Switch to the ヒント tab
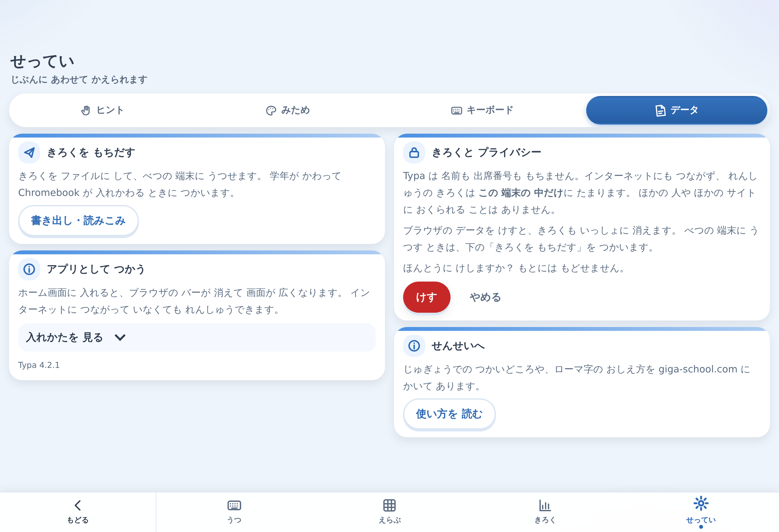This screenshot has height=532, width=779. [102, 110]
